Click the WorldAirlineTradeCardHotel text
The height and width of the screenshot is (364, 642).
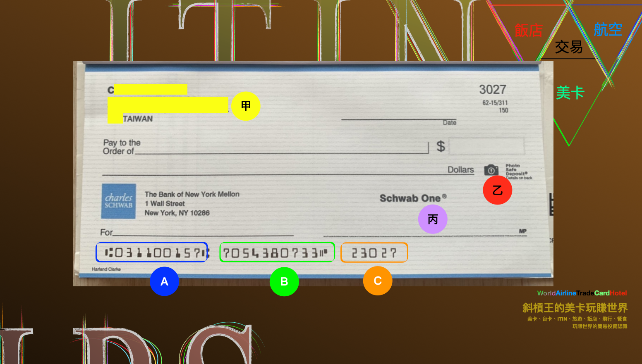tap(582, 293)
